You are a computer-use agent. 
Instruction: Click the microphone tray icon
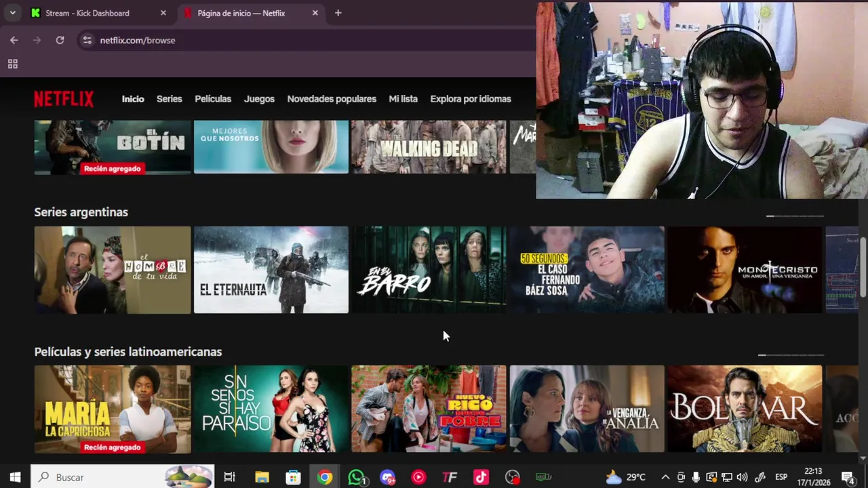pyautogui.click(x=696, y=477)
